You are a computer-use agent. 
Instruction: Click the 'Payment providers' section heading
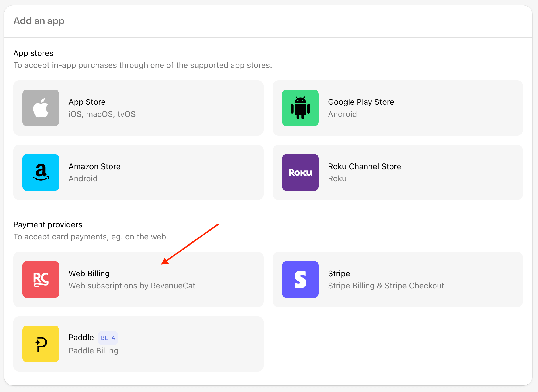click(48, 225)
